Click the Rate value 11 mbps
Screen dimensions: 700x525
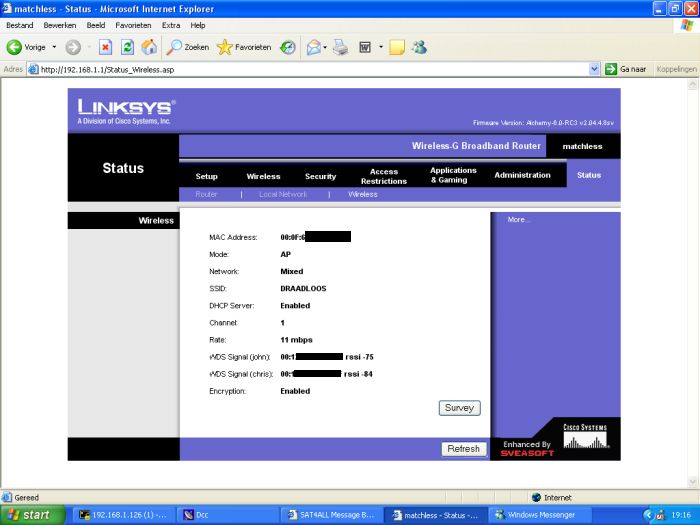pos(296,340)
